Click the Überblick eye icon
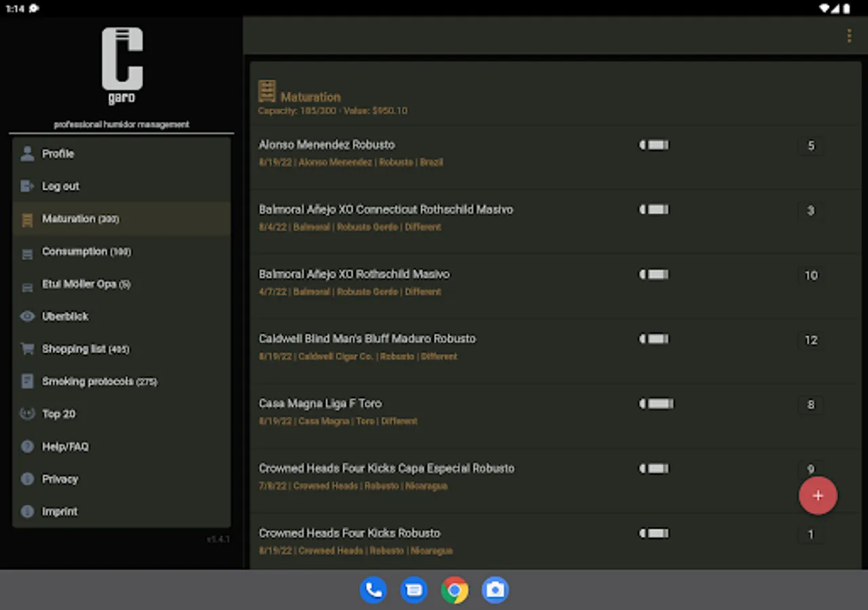This screenshot has width=868, height=610. tap(27, 317)
